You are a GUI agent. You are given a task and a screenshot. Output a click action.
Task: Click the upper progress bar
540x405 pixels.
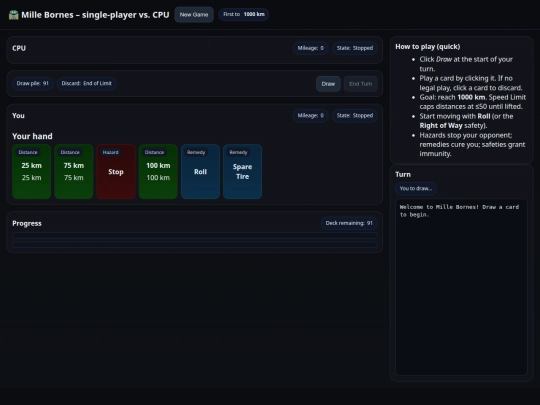coord(195,236)
